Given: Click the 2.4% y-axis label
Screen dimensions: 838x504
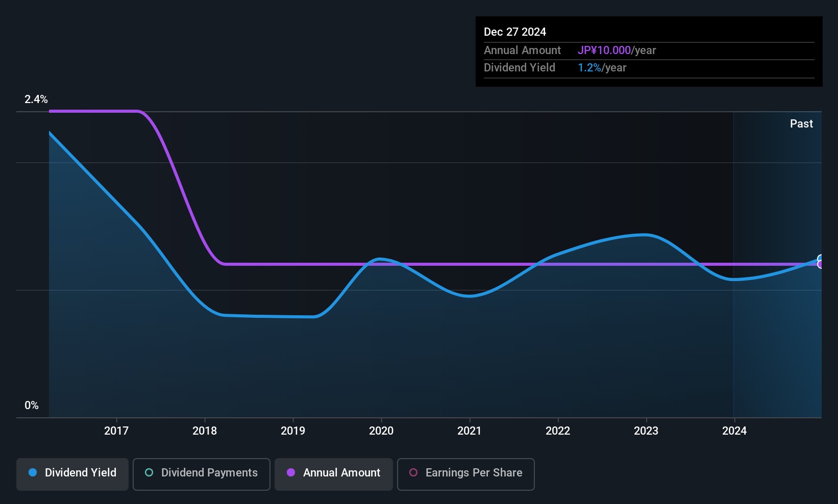Looking at the screenshot, I should (x=36, y=99).
